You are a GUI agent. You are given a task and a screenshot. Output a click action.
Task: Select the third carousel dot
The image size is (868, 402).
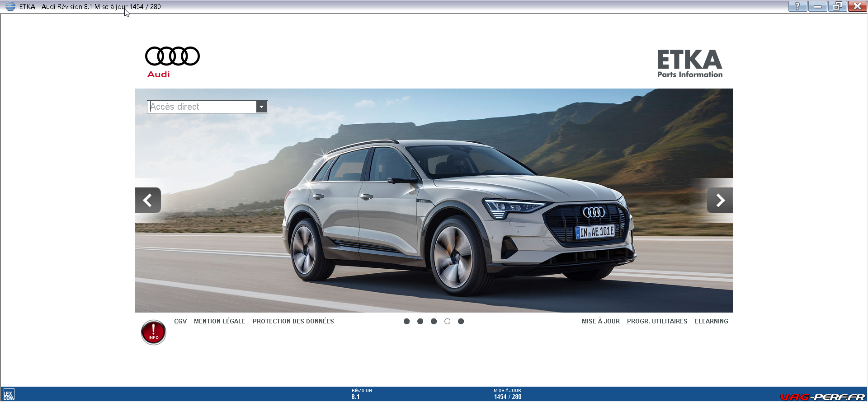coord(434,322)
